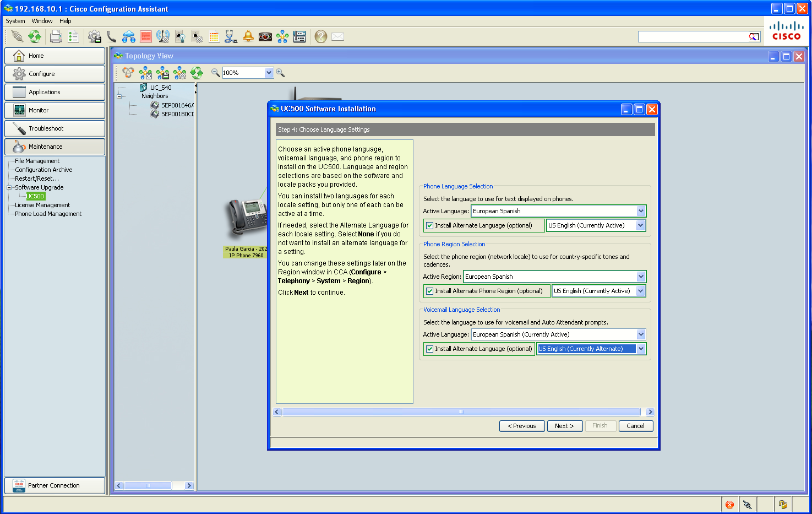Click the Health stethoscope icon
812x514 pixels.
coord(231,36)
